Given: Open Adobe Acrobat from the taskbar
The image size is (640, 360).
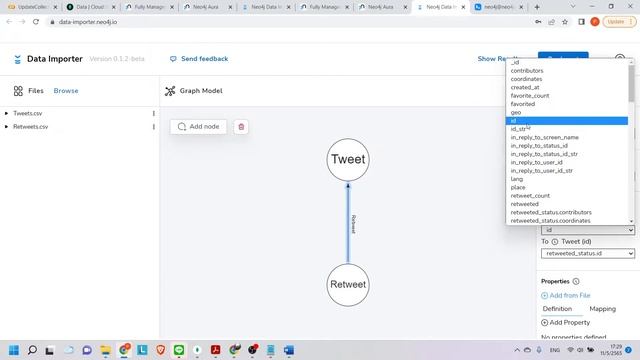Looking at the screenshot, I should pos(216,350).
